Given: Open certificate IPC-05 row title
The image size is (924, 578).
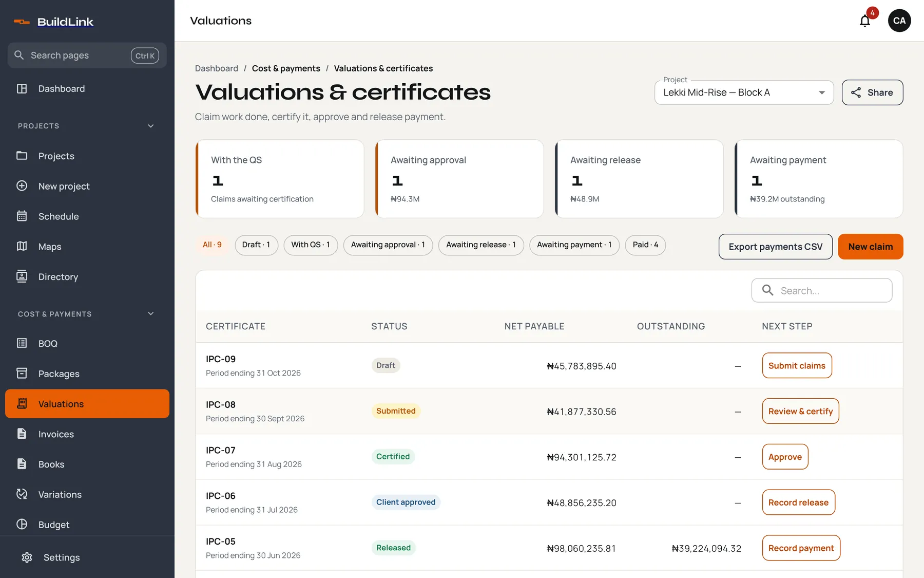Looking at the screenshot, I should [x=221, y=542].
